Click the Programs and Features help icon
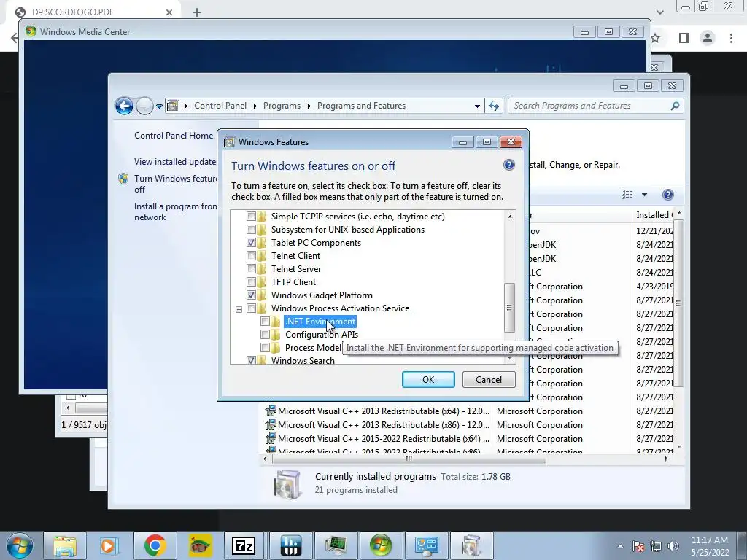The image size is (747, 560). coord(668,194)
